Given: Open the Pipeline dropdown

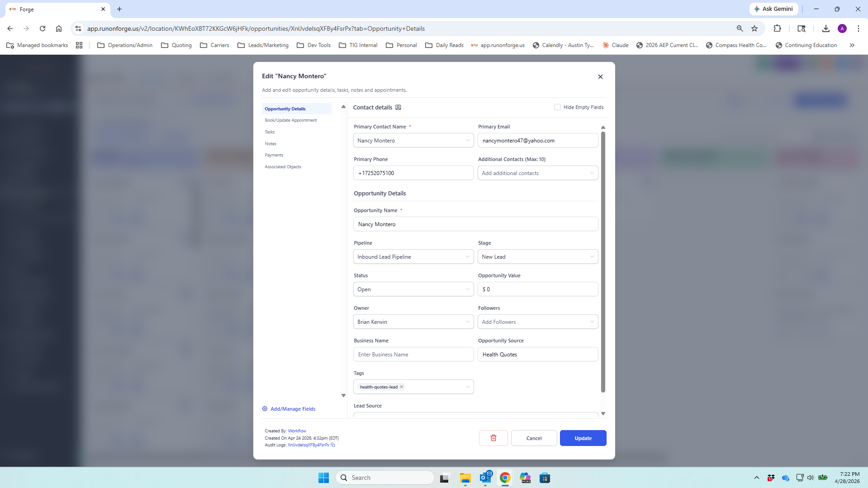Looking at the screenshot, I should pos(413,257).
